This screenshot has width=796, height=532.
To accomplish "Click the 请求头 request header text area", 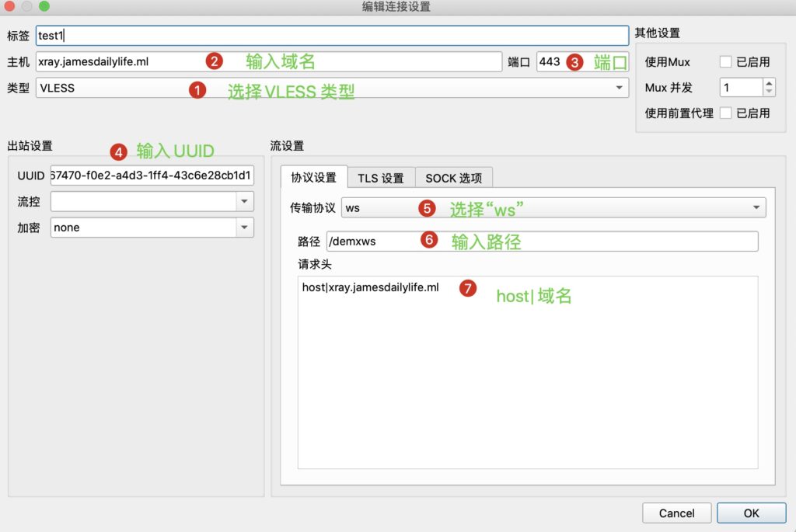I will (528, 372).
